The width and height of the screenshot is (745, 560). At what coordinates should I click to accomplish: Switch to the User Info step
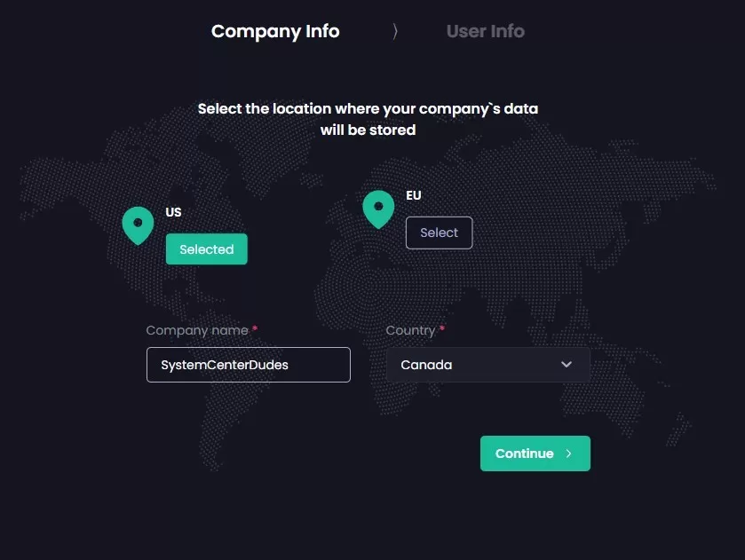(485, 31)
